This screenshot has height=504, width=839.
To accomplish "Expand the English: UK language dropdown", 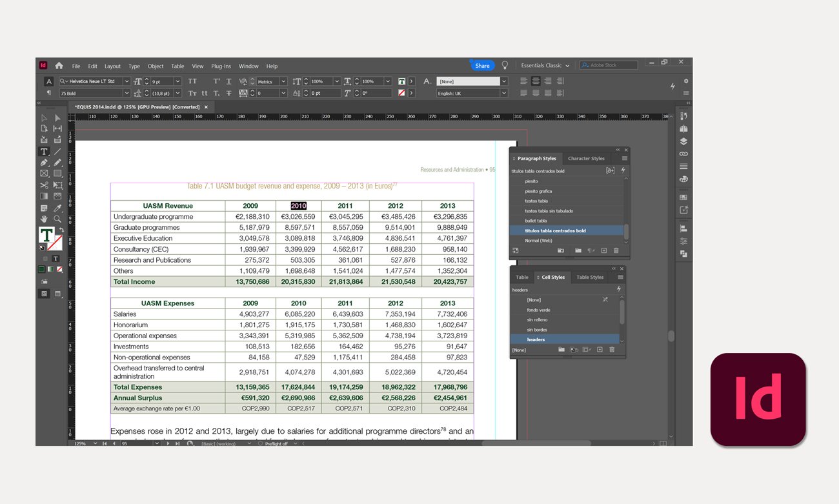I will tap(504, 94).
